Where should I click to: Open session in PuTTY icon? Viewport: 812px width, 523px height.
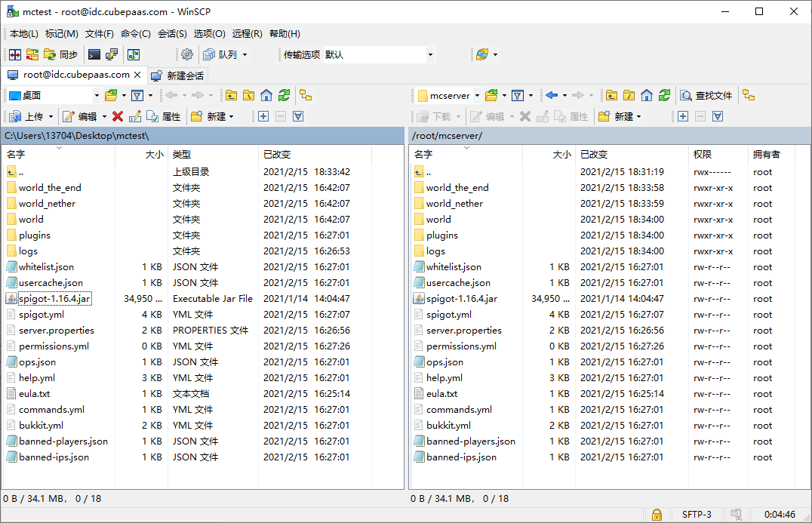tap(112, 54)
